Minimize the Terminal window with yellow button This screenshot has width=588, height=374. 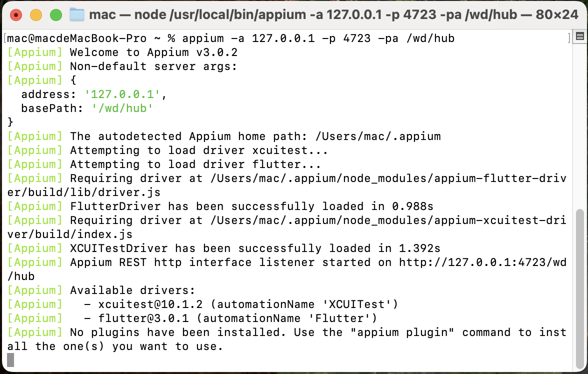click(36, 15)
